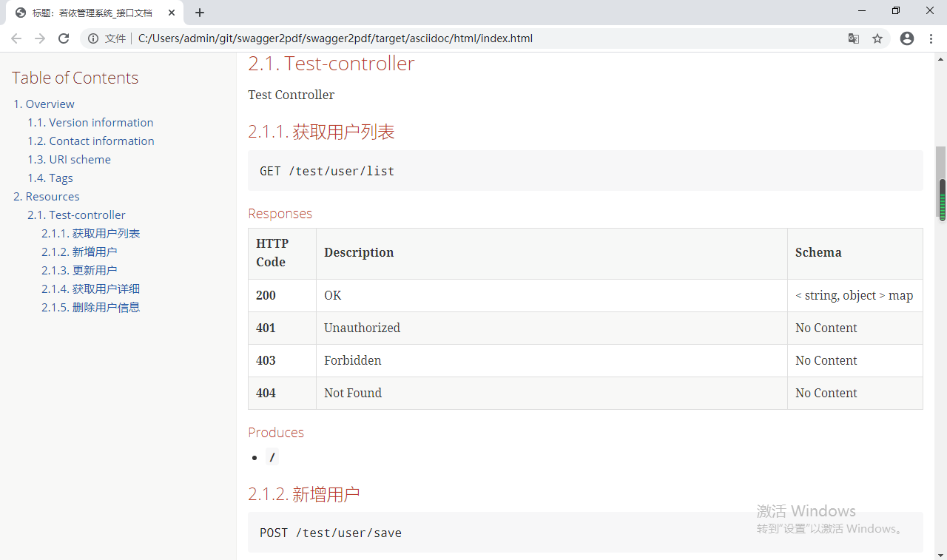This screenshot has width=947, height=560.
Task: Select the 若依管理系统_接口文档 tab
Action: [x=96, y=13]
